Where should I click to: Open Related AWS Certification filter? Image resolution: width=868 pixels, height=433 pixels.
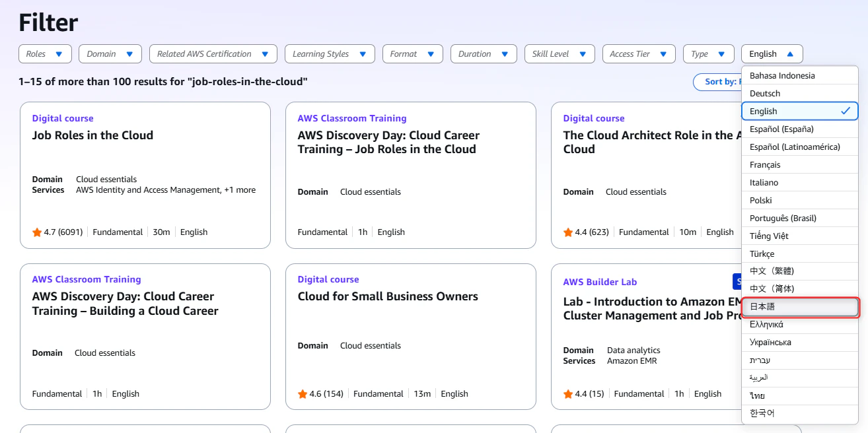(213, 54)
